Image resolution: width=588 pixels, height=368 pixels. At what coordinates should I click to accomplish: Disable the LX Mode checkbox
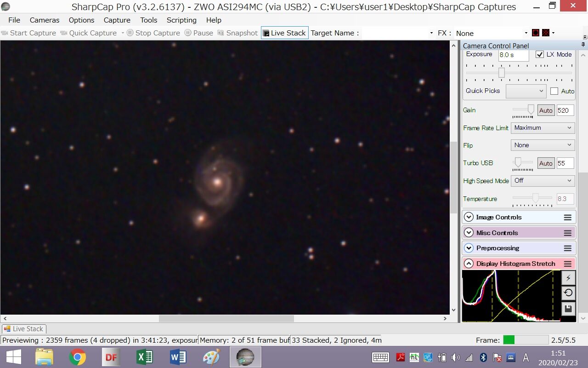pyautogui.click(x=540, y=54)
